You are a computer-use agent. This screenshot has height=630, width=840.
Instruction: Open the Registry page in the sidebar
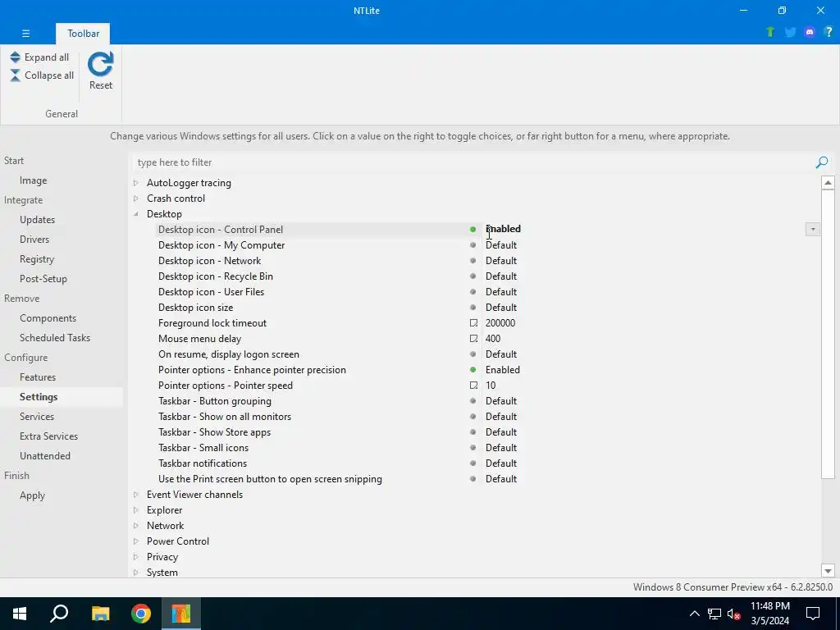(x=37, y=259)
